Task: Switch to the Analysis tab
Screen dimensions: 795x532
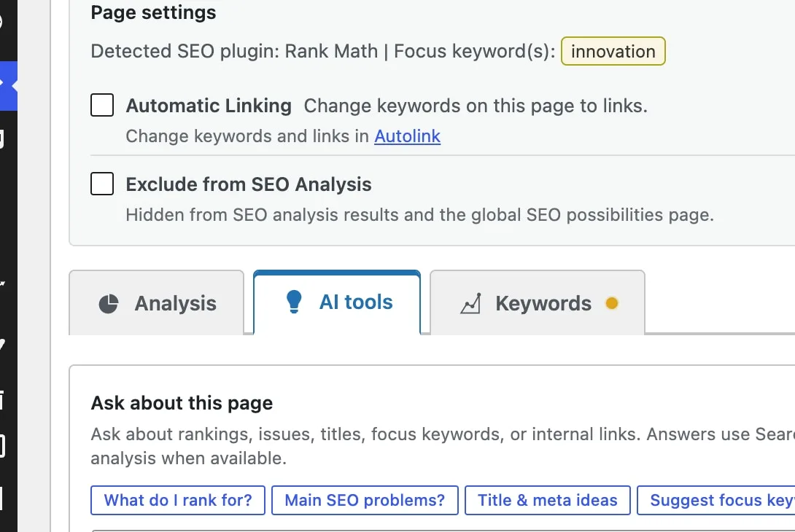Action: tap(157, 303)
